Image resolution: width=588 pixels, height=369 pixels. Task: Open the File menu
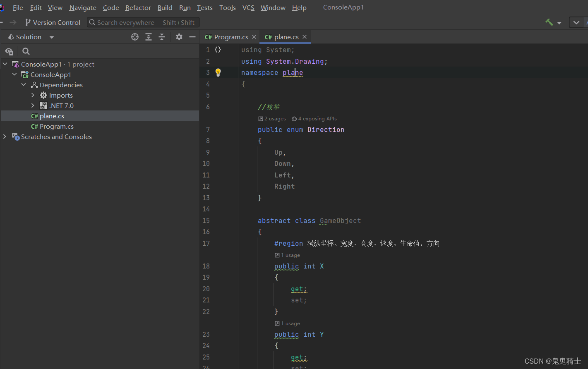18,7
